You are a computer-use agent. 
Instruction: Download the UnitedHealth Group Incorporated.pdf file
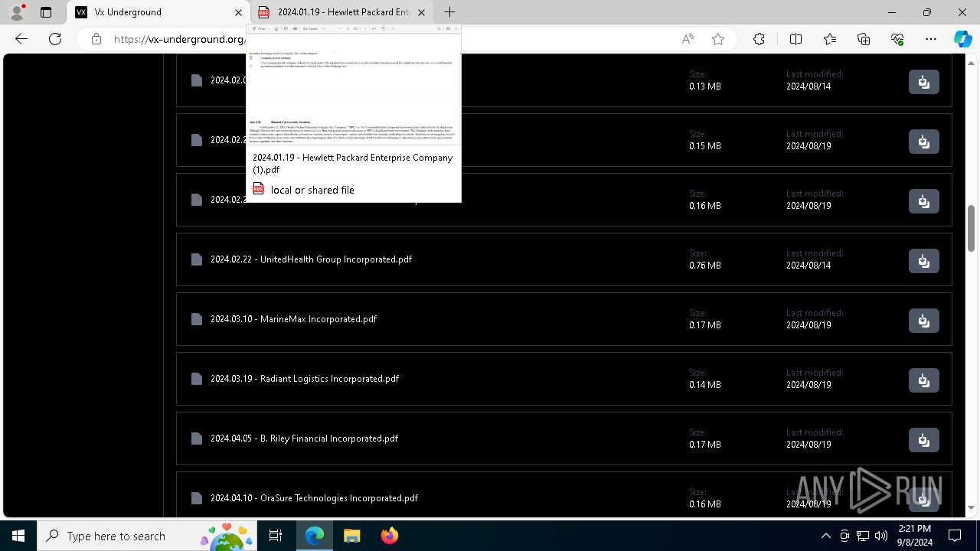point(923,261)
